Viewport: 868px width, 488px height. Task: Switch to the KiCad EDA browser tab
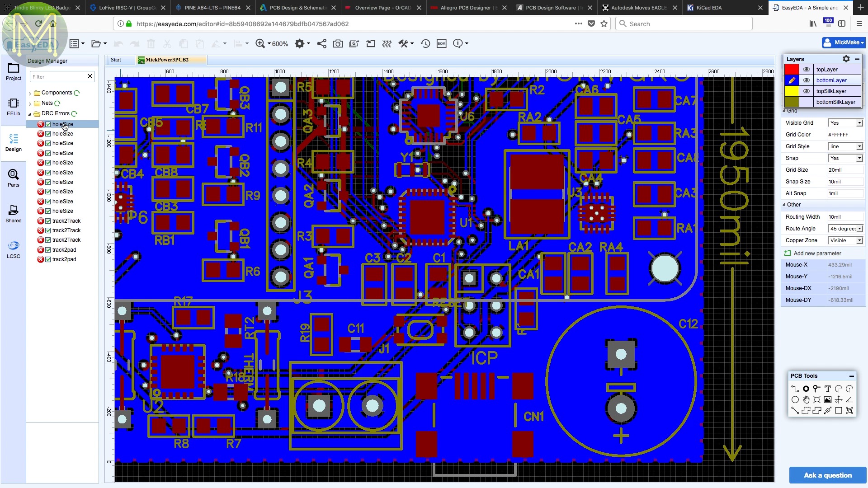[709, 8]
